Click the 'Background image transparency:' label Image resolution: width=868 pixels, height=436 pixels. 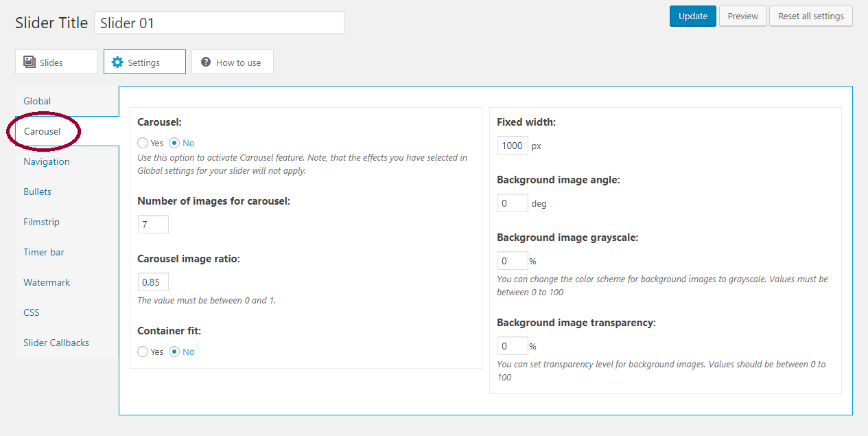click(576, 323)
